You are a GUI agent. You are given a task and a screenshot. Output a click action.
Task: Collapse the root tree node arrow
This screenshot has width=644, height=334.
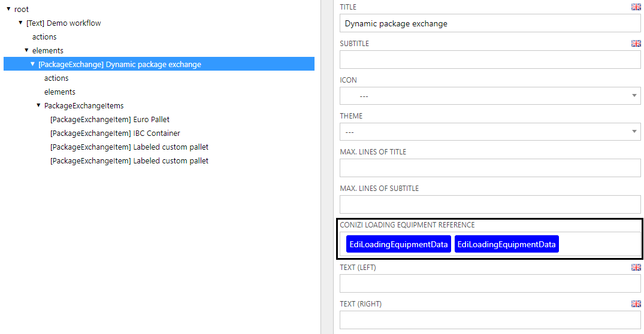click(8, 9)
